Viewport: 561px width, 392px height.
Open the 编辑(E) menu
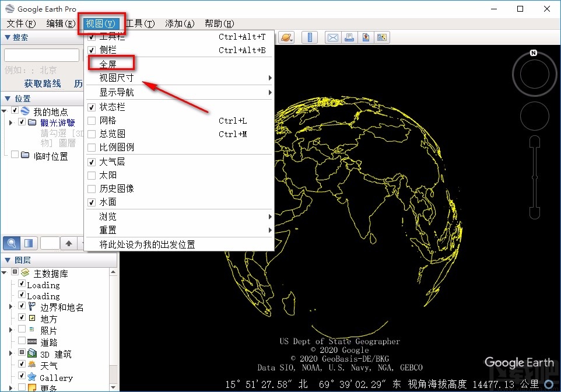coord(61,24)
